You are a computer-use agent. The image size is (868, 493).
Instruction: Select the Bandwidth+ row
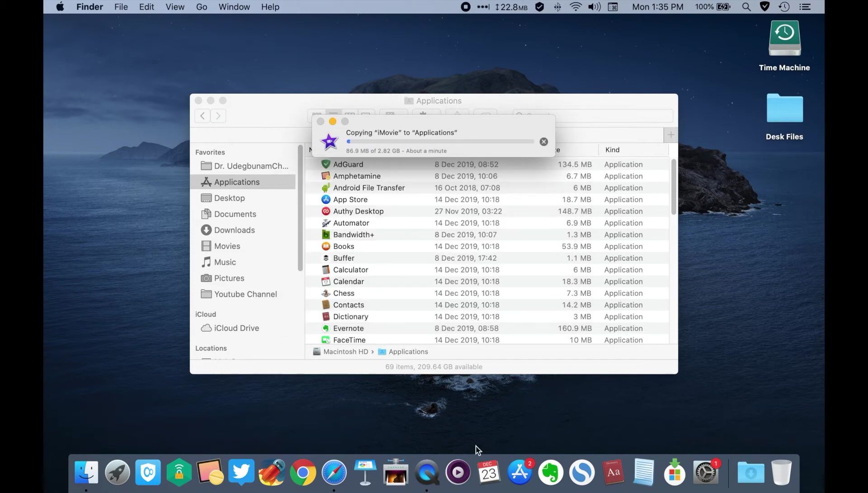pyautogui.click(x=487, y=235)
